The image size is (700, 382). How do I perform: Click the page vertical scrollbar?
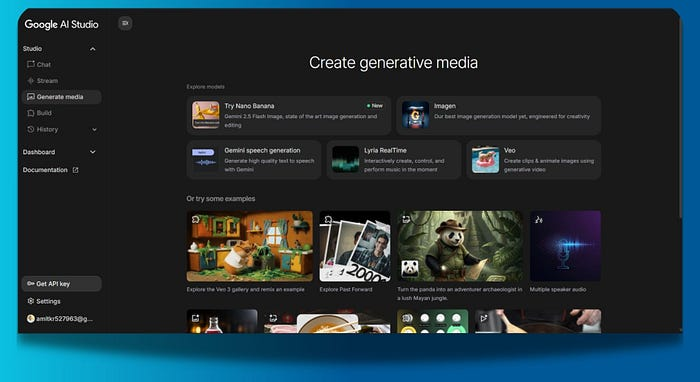click(x=680, y=118)
